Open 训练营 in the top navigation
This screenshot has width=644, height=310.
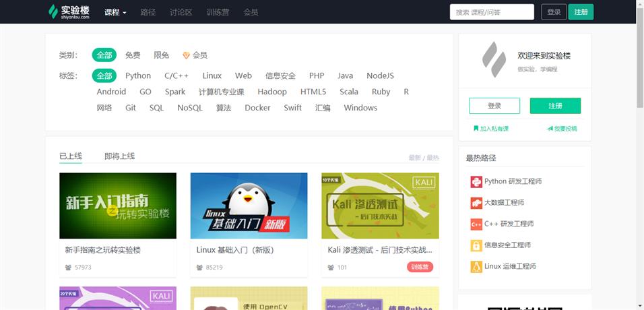pyautogui.click(x=218, y=12)
